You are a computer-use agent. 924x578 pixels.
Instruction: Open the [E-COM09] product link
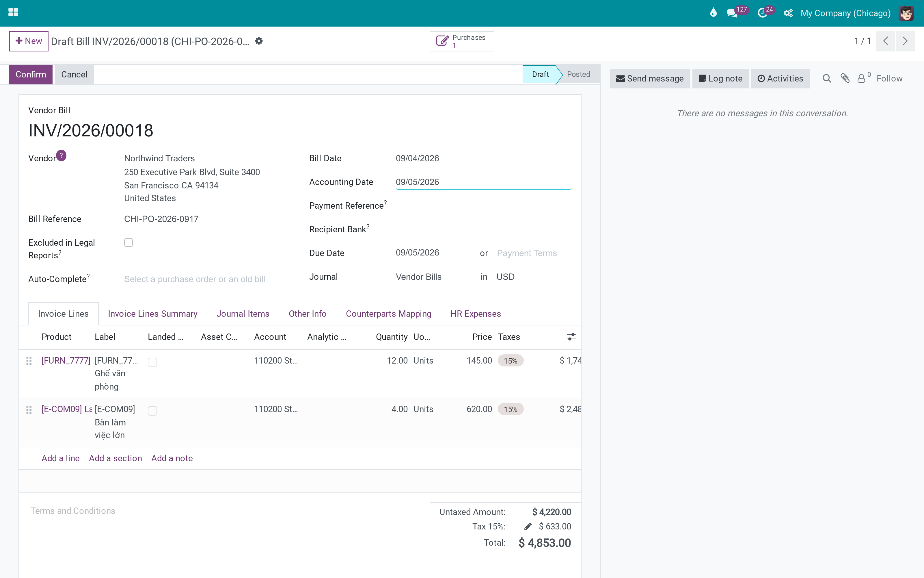pyautogui.click(x=66, y=409)
